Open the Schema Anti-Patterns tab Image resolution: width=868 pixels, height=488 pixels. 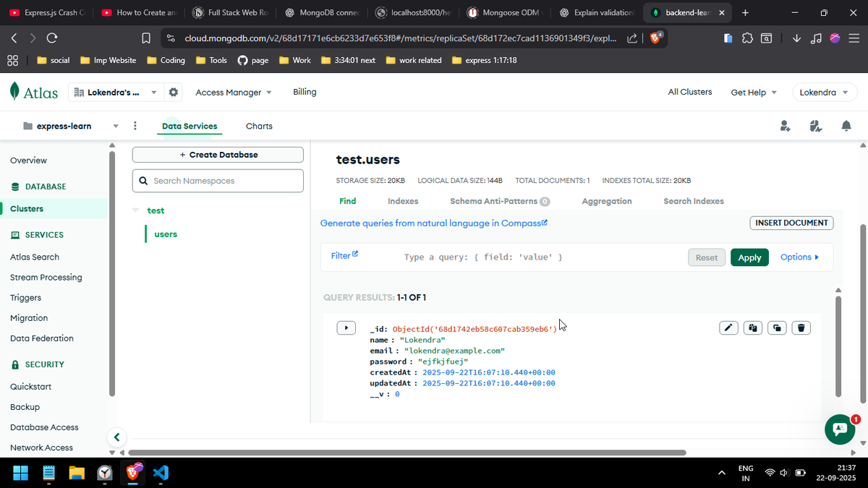pos(500,201)
